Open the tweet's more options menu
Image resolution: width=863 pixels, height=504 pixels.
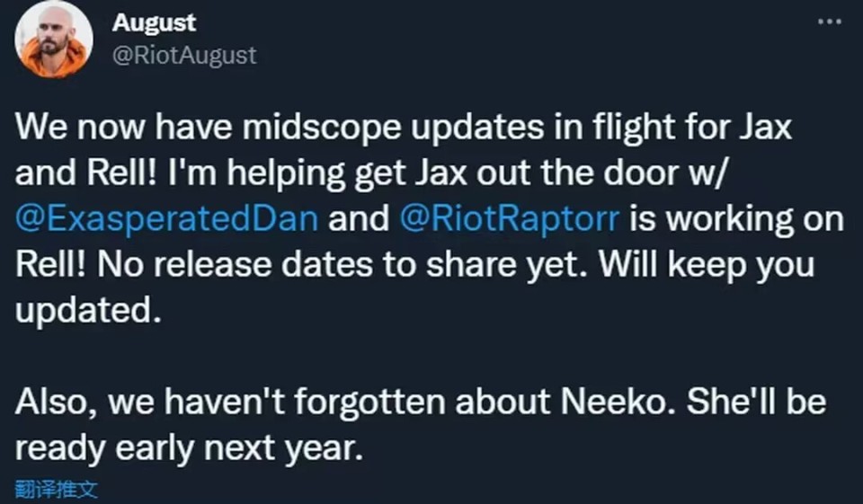click(828, 20)
